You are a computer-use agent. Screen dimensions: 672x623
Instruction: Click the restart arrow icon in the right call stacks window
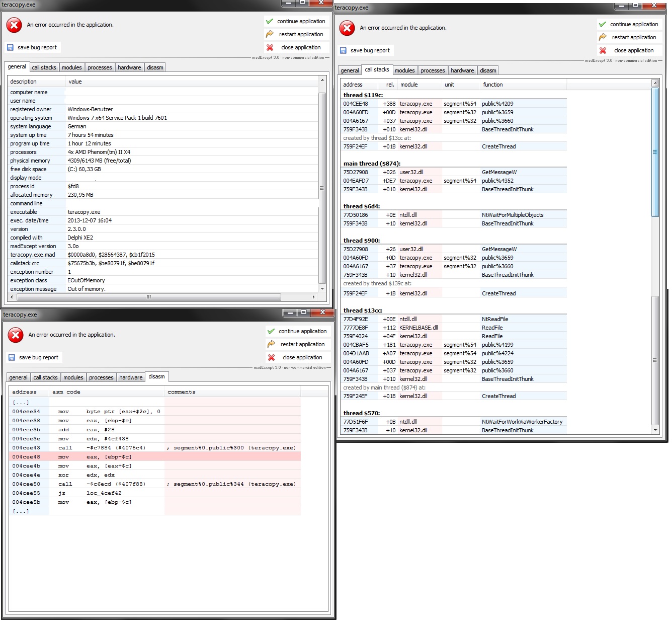[603, 37]
